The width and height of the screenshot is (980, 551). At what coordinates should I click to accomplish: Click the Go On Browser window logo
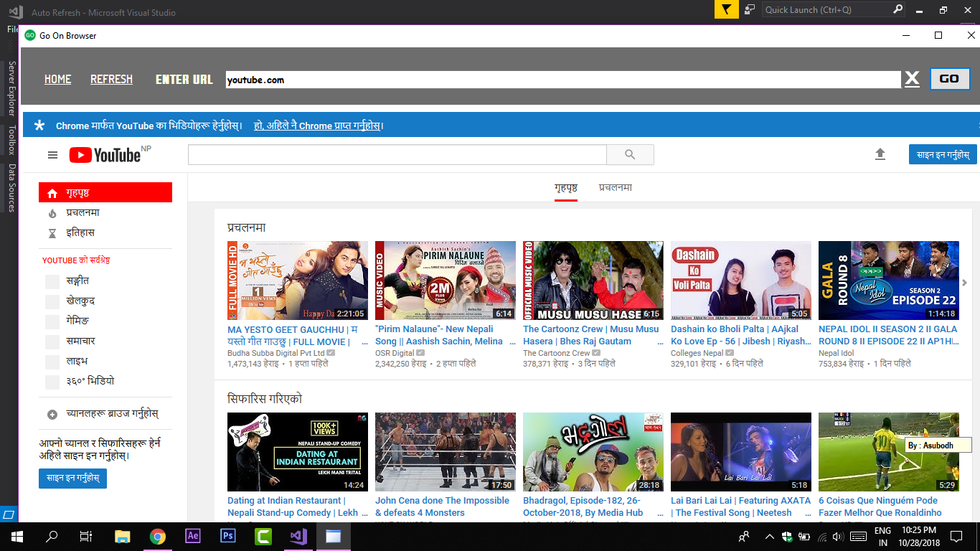[29, 35]
